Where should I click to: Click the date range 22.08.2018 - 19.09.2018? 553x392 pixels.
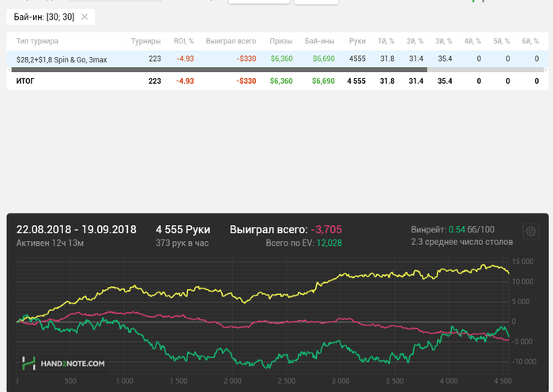click(76, 230)
